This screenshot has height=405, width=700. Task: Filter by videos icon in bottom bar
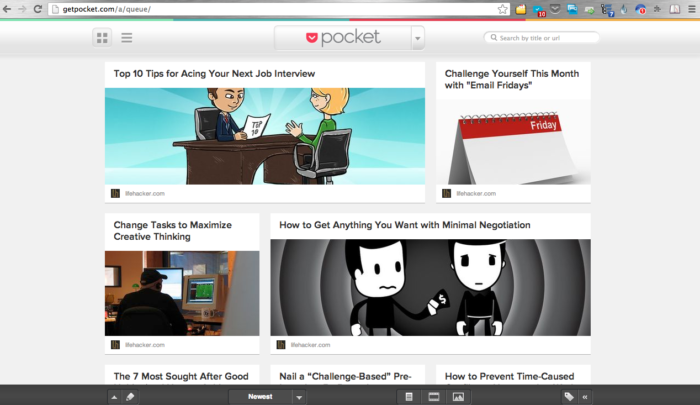434,397
